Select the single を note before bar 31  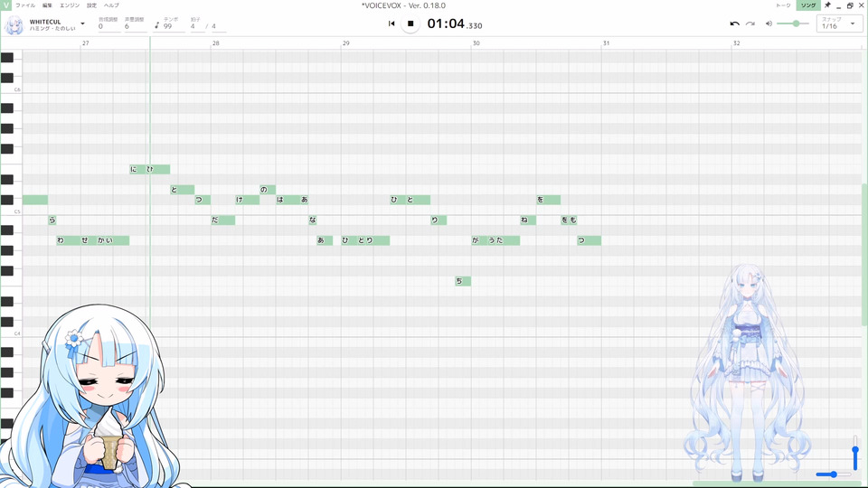pos(548,200)
